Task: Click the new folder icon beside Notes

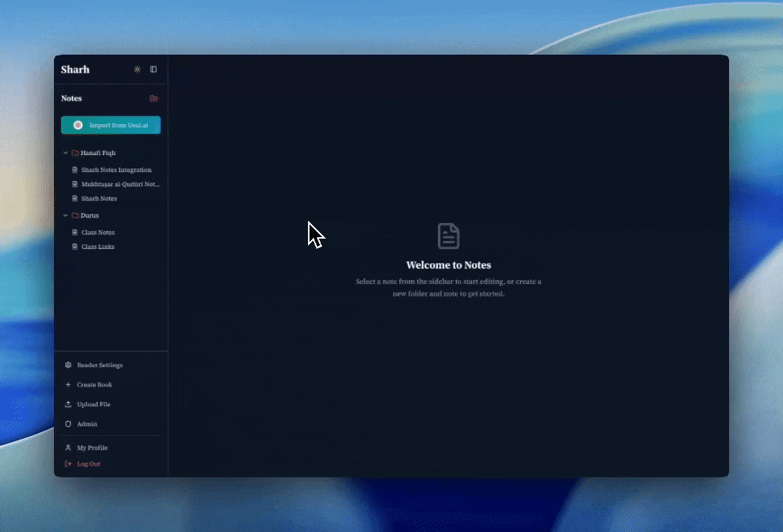Action: click(x=154, y=98)
